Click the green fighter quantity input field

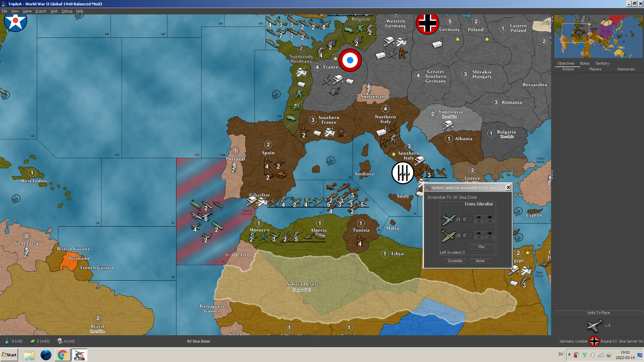click(x=467, y=219)
